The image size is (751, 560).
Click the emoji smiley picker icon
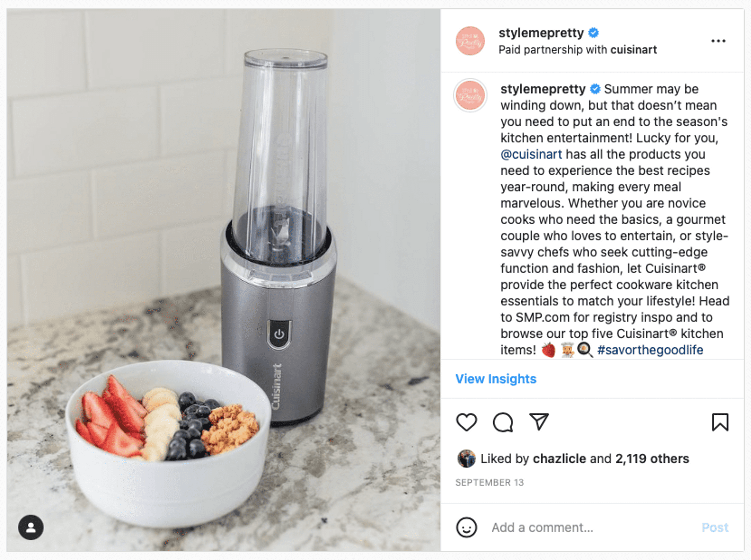tap(467, 527)
